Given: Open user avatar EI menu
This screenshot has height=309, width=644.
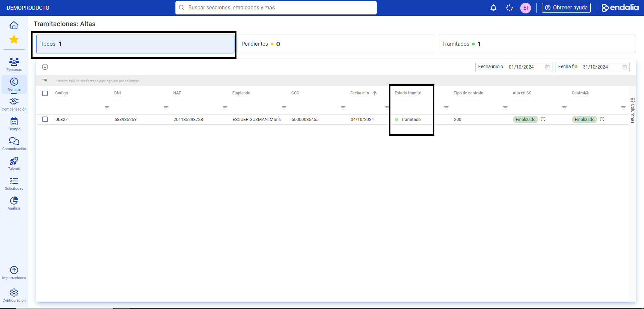Looking at the screenshot, I should pos(526,8).
